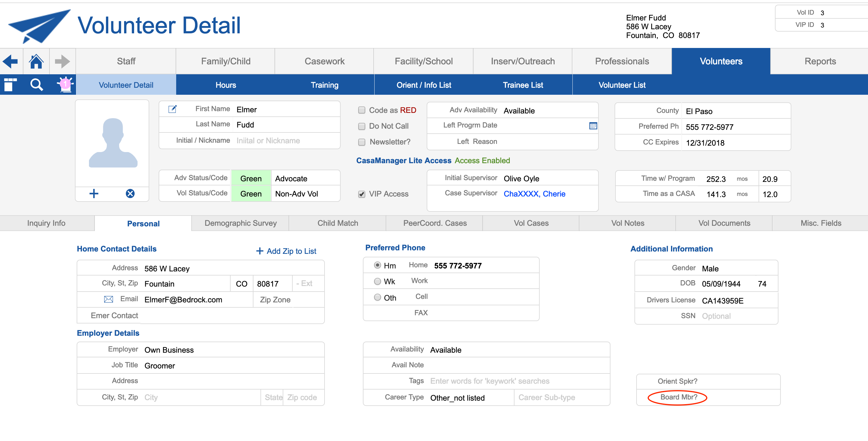Click the edit name pencil icon
This screenshot has height=441, width=868.
[x=172, y=109]
